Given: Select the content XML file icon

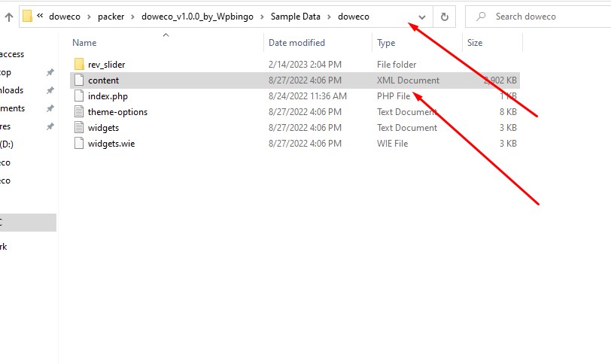Looking at the screenshot, I should (79, 80).
